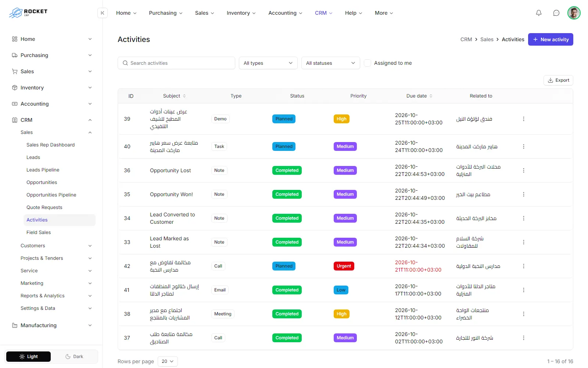Collapse the CRM section in sidebar
The width and height of the screenshot is (588, 368).
click(x=52, y=120)
